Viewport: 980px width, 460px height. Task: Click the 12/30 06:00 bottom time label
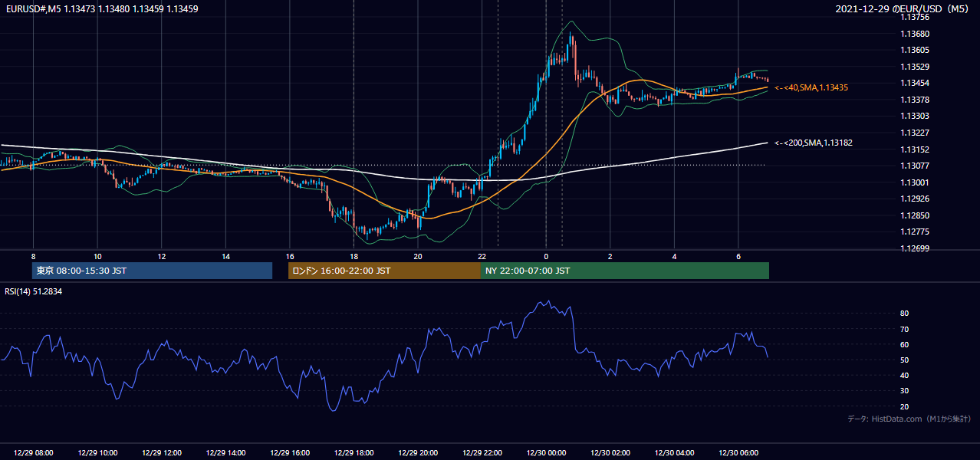click(x=738, y=453)
